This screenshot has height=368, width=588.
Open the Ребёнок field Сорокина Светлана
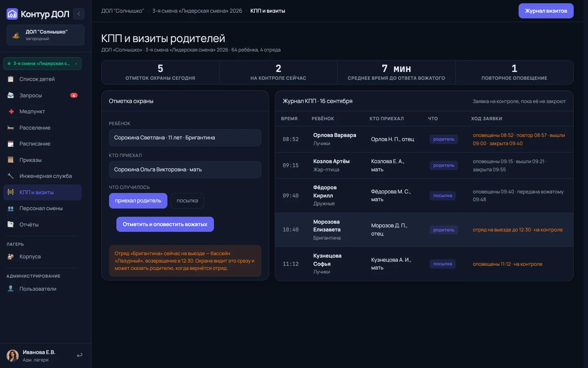(x=185, y=138)
